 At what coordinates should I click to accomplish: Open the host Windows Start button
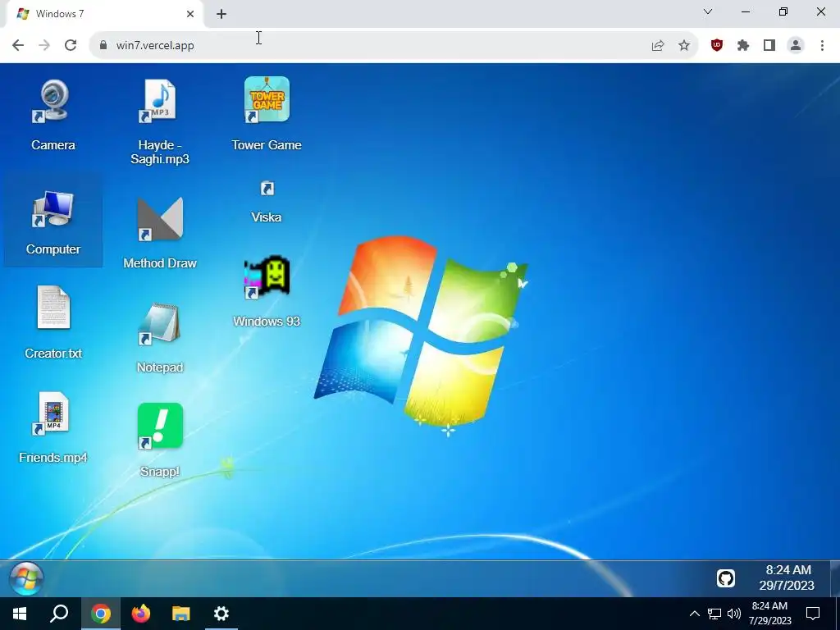20,614
